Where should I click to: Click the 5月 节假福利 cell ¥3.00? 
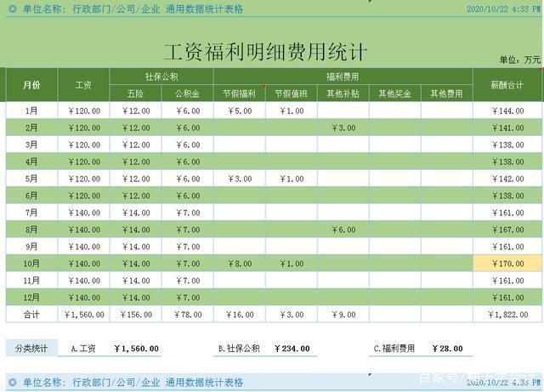pos(240,179)
